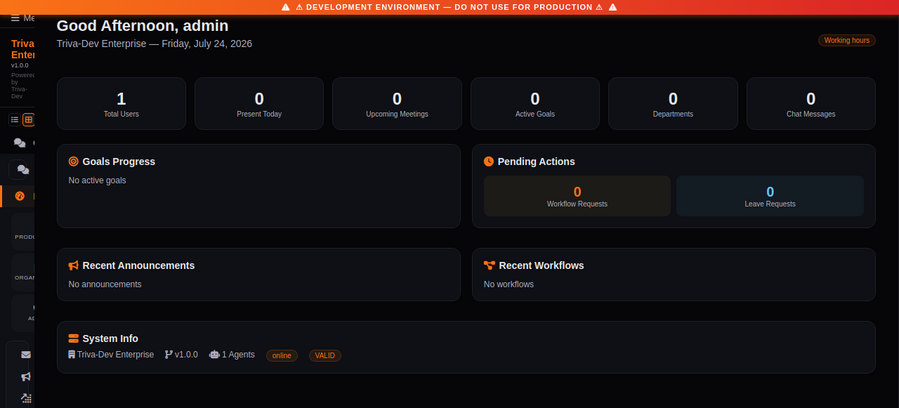Open the envelope mail icon in sidebar
Screen dimensions: 899x408
point(26,355)
